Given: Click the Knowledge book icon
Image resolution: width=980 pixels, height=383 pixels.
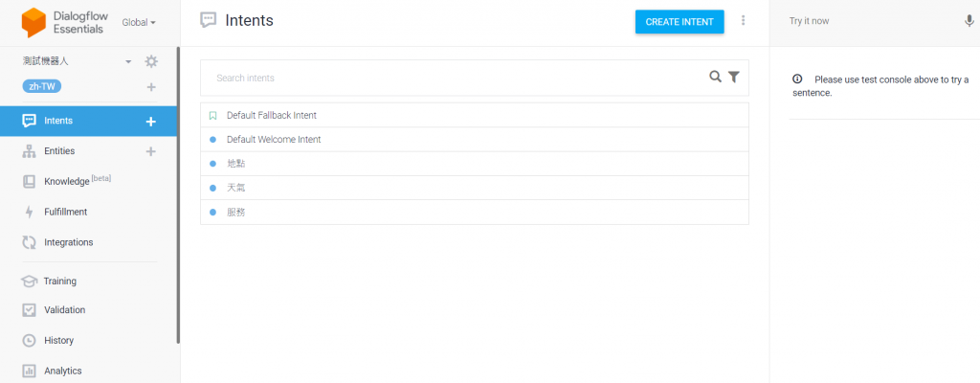Looking at the screenshot, I should click(29, 182).
